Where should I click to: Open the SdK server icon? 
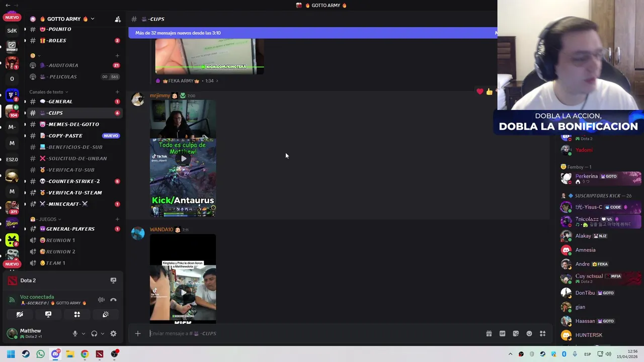click(12, 31)
